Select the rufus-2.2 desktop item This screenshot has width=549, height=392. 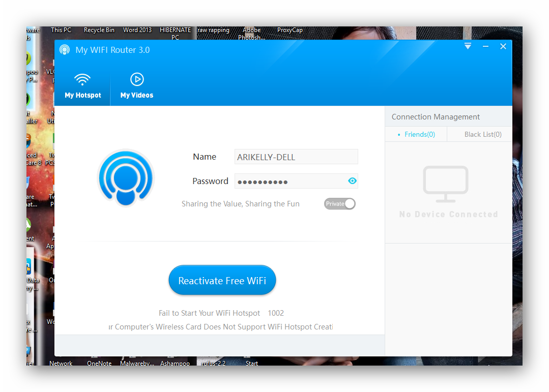tap(213, 363)
